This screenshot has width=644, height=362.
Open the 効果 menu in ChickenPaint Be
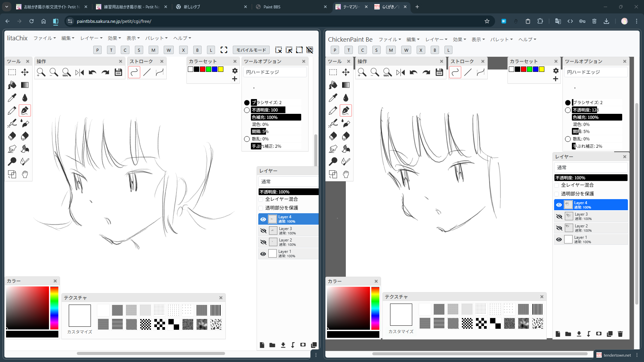tap(459, 40)
